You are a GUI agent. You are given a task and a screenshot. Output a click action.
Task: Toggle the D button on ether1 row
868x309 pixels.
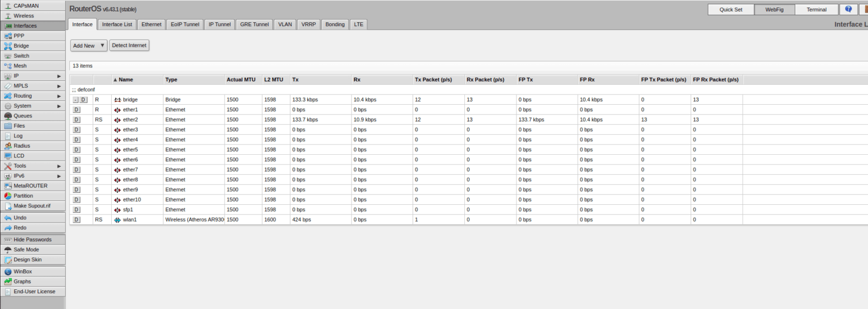[x=76, y=110]
